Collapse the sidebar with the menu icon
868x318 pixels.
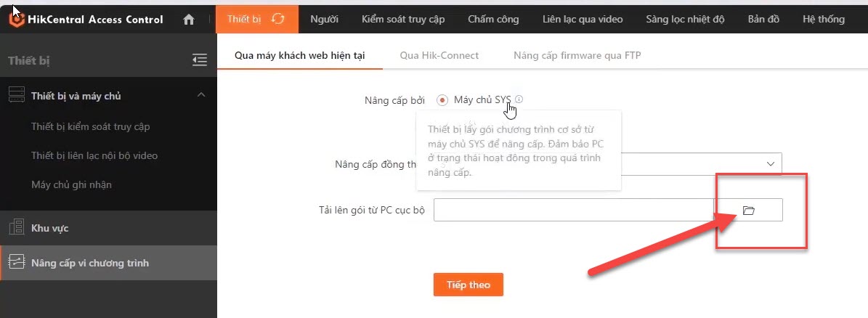pos(200,60)
